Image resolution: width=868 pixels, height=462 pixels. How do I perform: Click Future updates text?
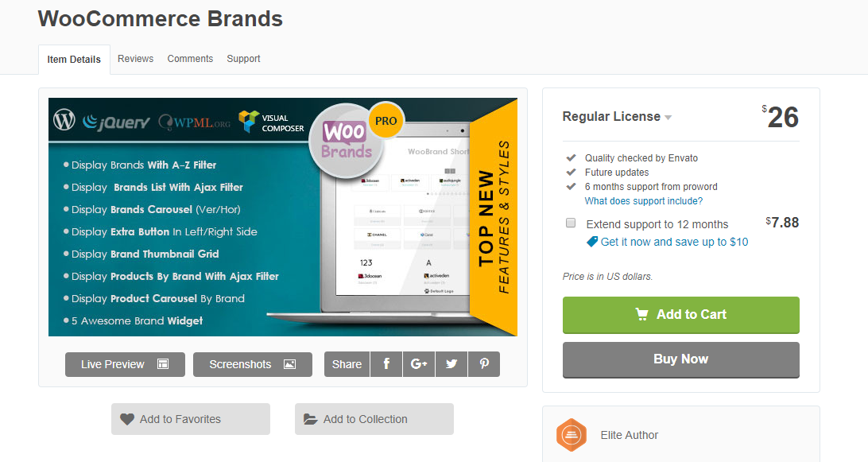coord(617,173)
